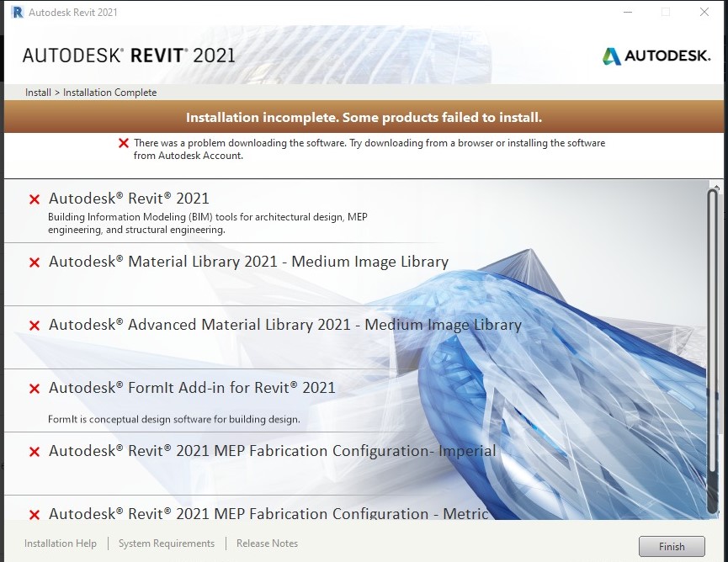Click the error icon beside FormIt Add-in
Image resolution: width=728 pixels, height=562 pixels.
(x=33, y=389)
